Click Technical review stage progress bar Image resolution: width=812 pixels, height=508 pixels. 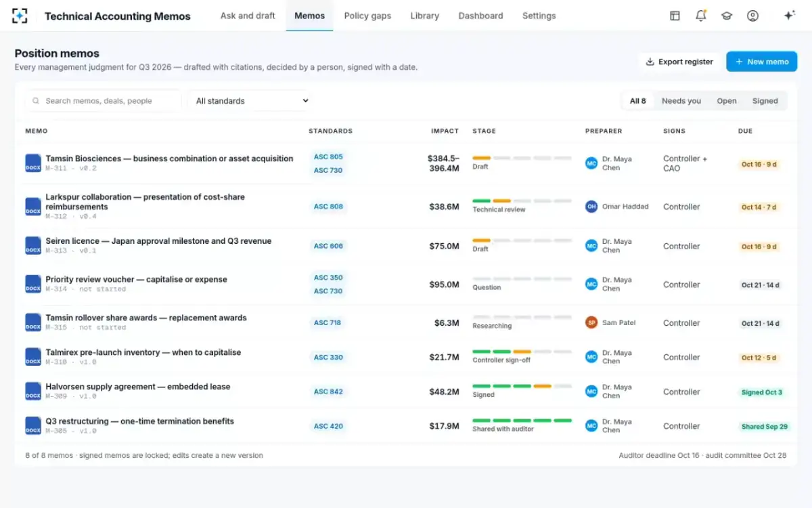coord(522,201)
